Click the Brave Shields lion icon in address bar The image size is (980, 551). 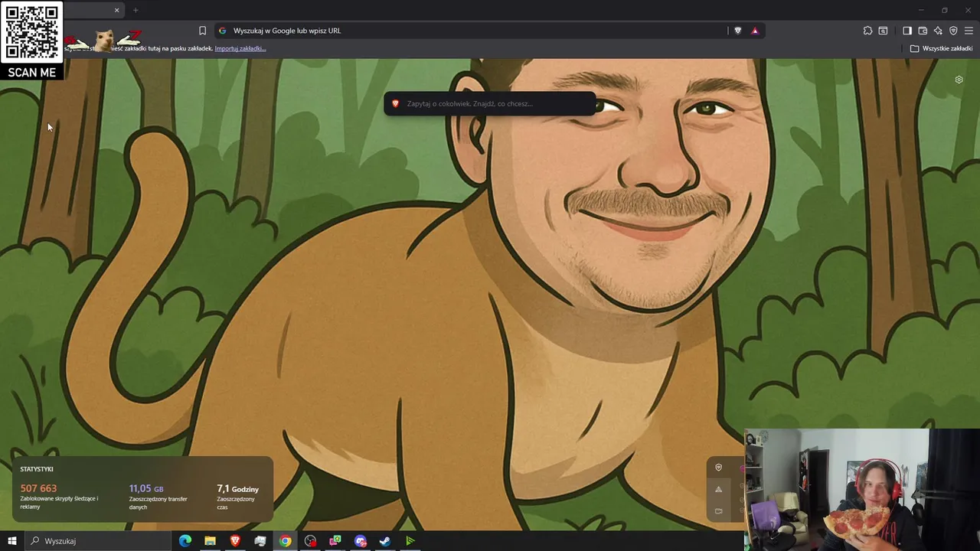click(737, 31)
